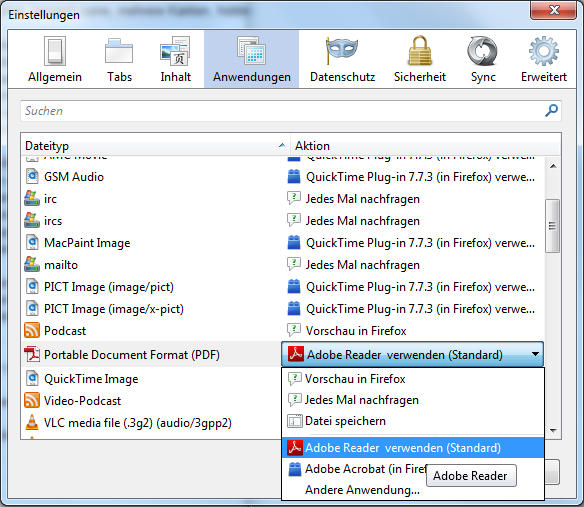Select Portable Document Format (PDF) label
This screenshot has height=507, width=584.
[132, 355]
